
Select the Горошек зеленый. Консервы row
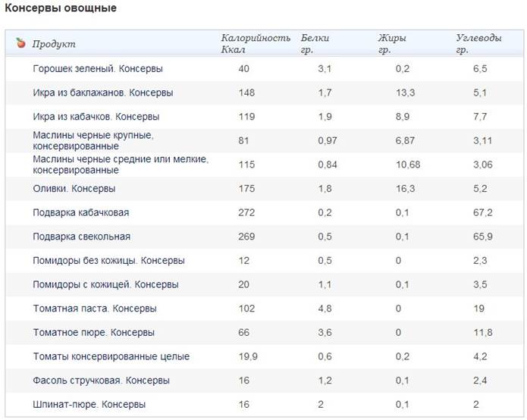(98, 69)
